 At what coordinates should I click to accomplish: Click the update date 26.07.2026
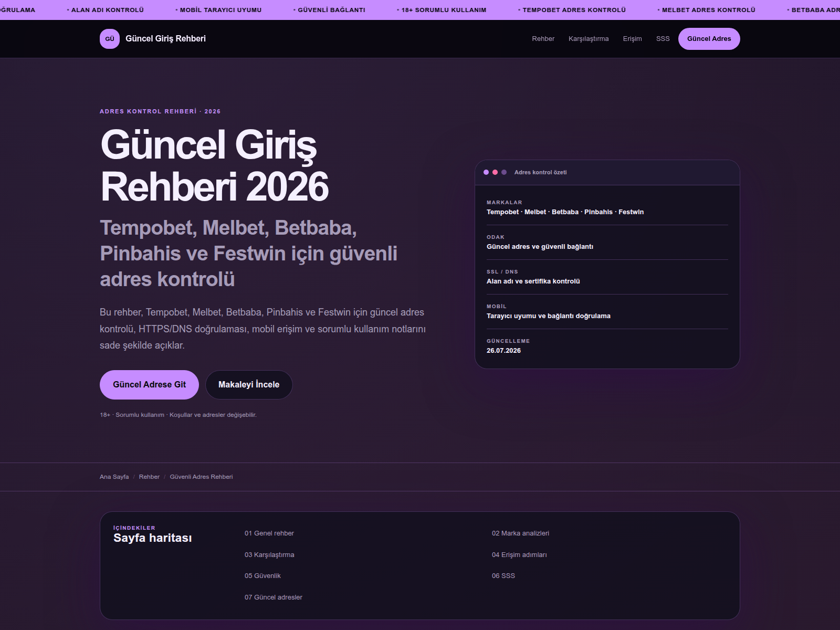[x=503, y=351]
